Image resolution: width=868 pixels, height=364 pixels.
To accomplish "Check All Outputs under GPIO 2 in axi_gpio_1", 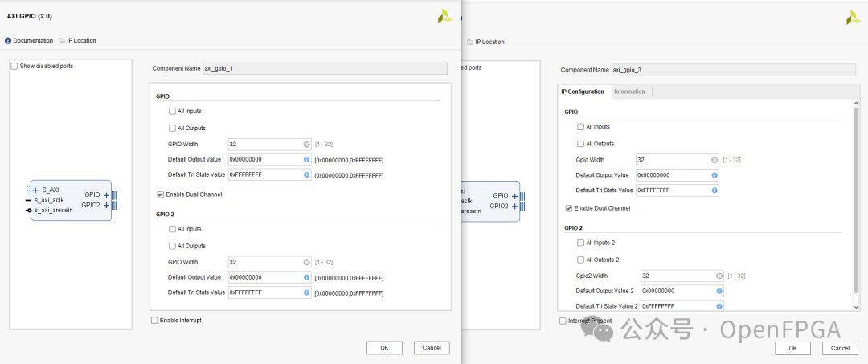I will pyautogui.click(x=173, y=246).
